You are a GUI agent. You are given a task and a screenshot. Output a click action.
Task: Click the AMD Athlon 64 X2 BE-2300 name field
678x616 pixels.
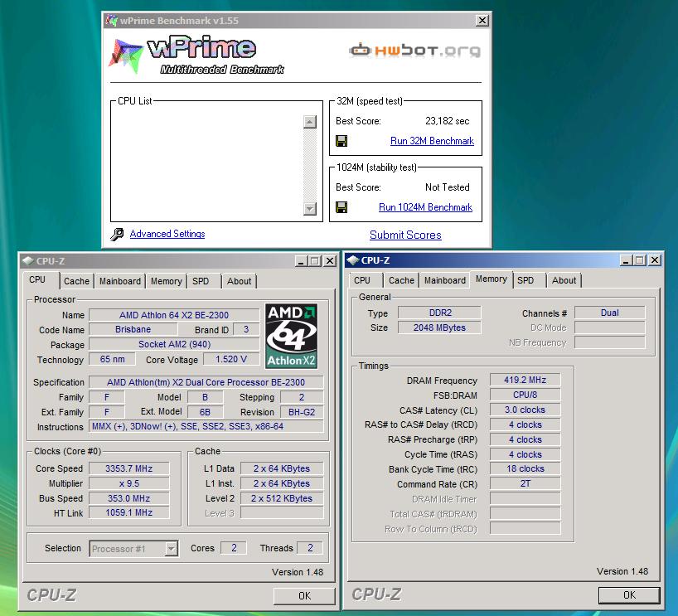click(174, 315)
